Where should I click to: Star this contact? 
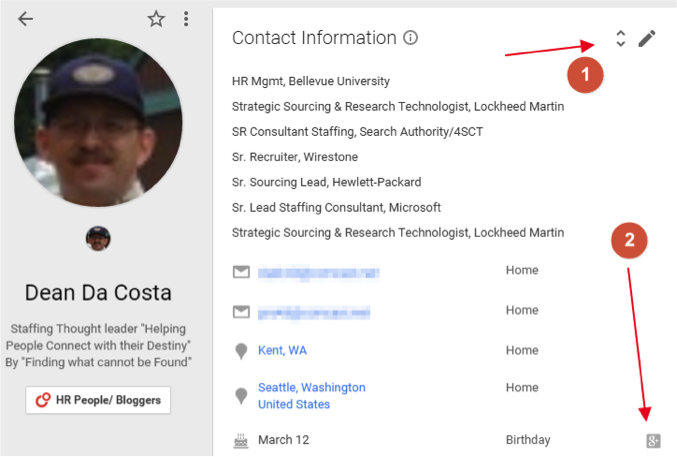pyautogui.click(x=156, y=19)
